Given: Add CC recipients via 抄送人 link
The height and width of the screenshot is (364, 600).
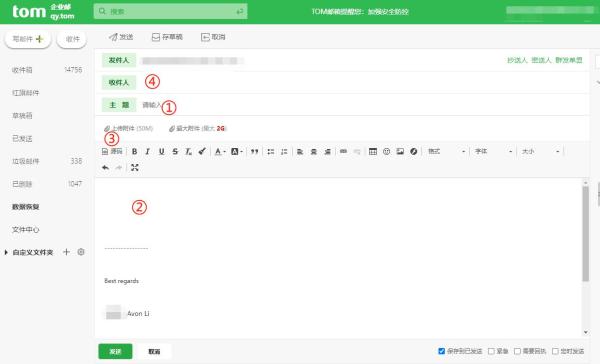Looking at the screenshot, I should click(x=517, y=60).
